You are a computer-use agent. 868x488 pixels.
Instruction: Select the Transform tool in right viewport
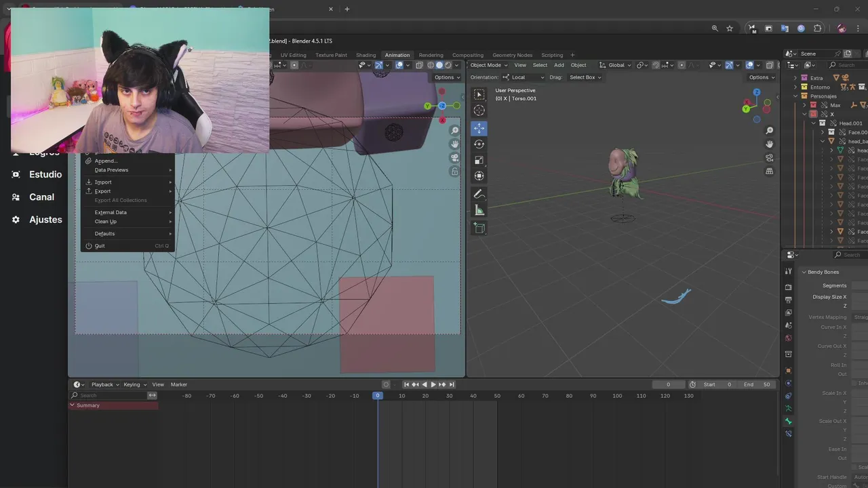pos(479,176)
